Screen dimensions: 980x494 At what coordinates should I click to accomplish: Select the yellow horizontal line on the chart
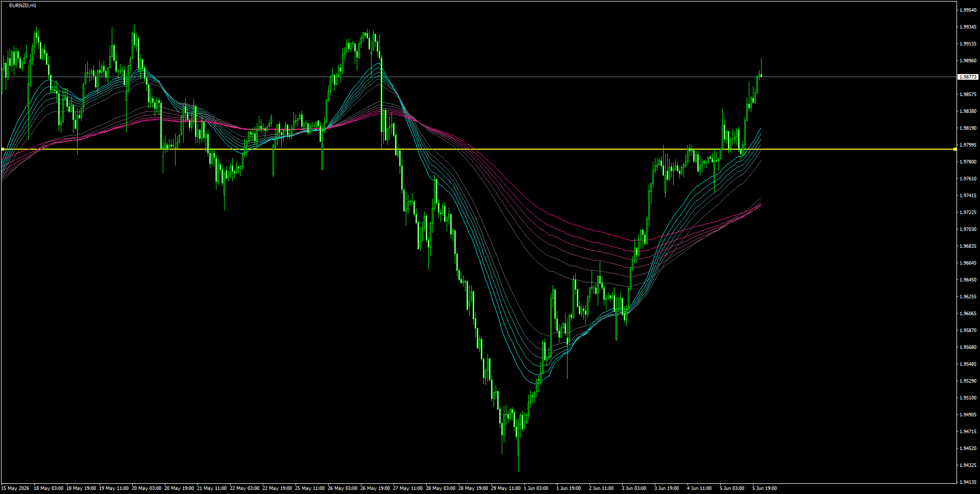pyautogui.click(x=479, y=149)
